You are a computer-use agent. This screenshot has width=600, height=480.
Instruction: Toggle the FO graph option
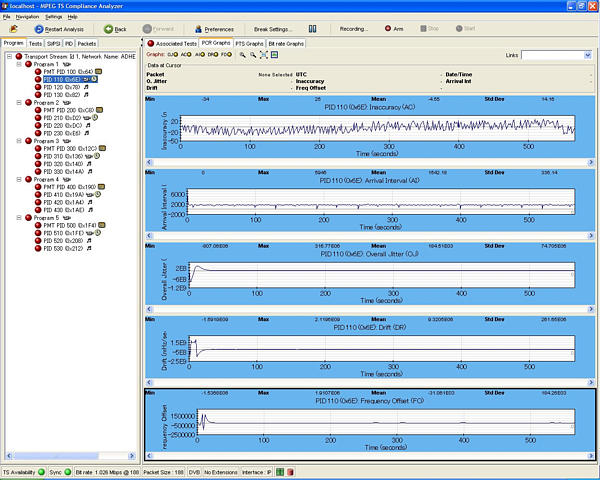point(228,55)
